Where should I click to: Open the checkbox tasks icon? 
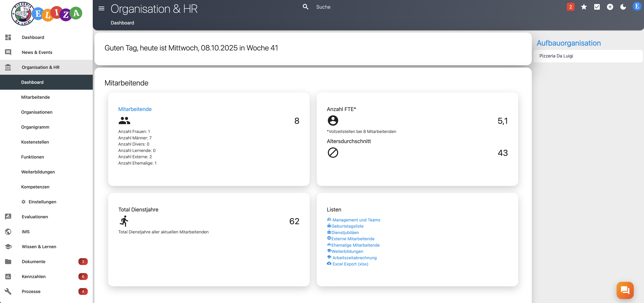coord(597,7)
